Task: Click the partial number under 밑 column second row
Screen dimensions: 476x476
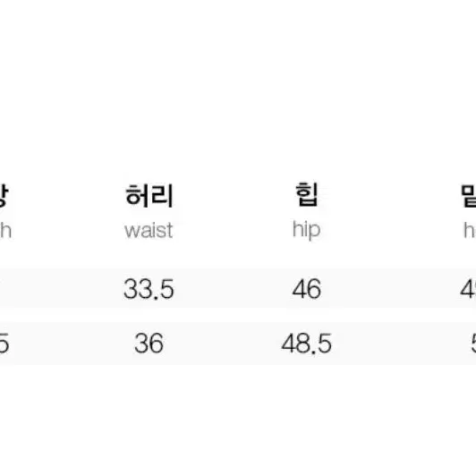Action: point(473,344)
